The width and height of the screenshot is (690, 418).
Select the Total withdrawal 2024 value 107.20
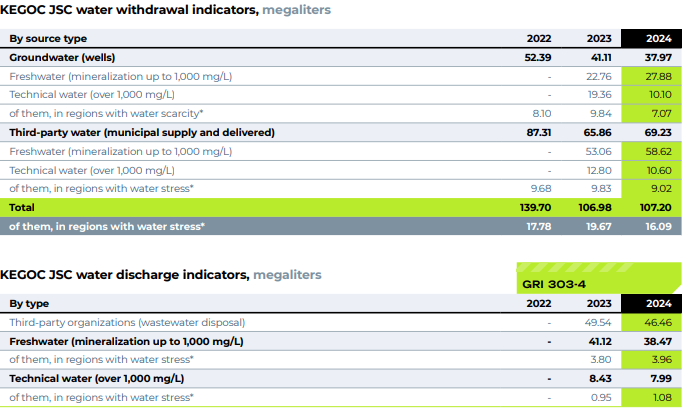click(653, 207)
